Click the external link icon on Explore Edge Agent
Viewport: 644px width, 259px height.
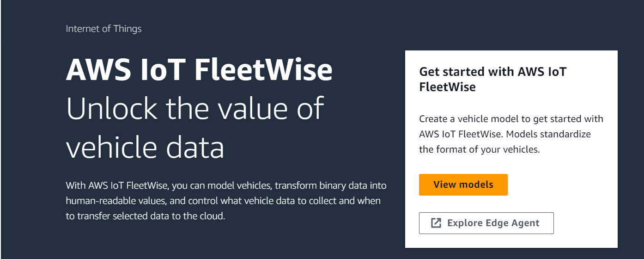click(436, 223)
